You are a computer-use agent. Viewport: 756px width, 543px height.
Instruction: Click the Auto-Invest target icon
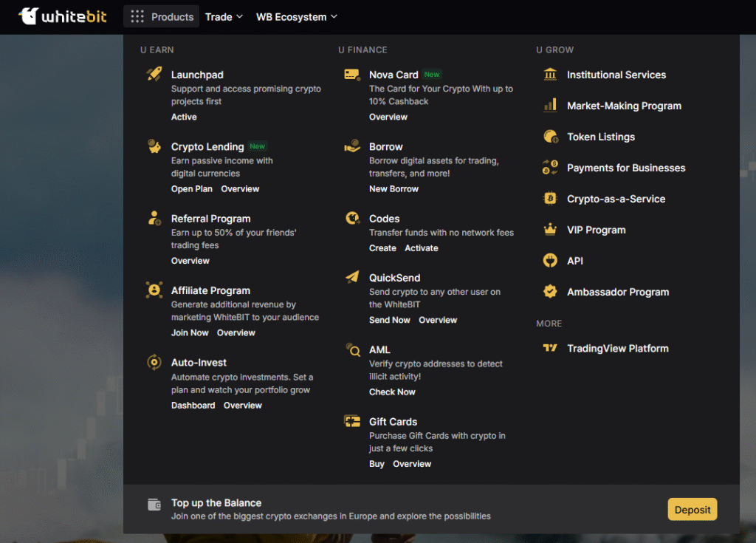point(154,362)
